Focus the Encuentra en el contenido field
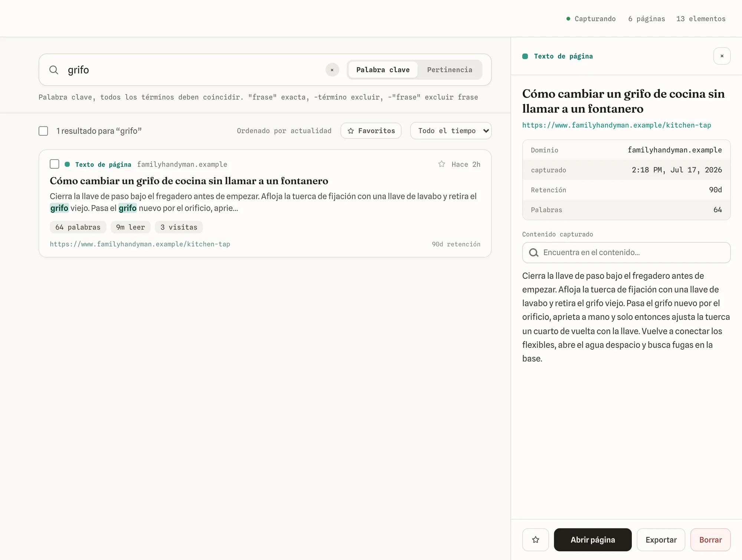The image size is (742, 560). [x=626, y=253]
